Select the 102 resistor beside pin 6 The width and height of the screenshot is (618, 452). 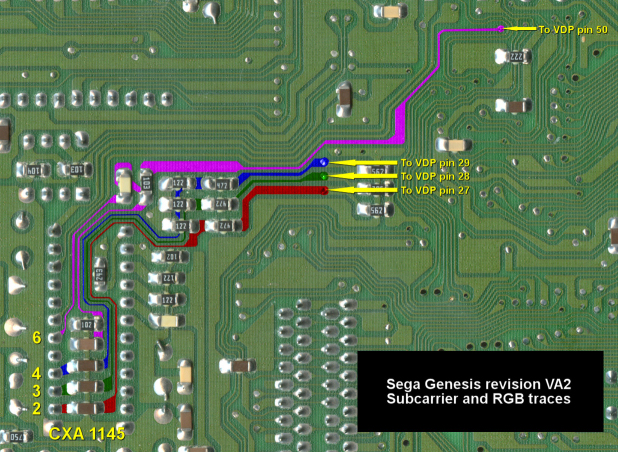(86, 325)
